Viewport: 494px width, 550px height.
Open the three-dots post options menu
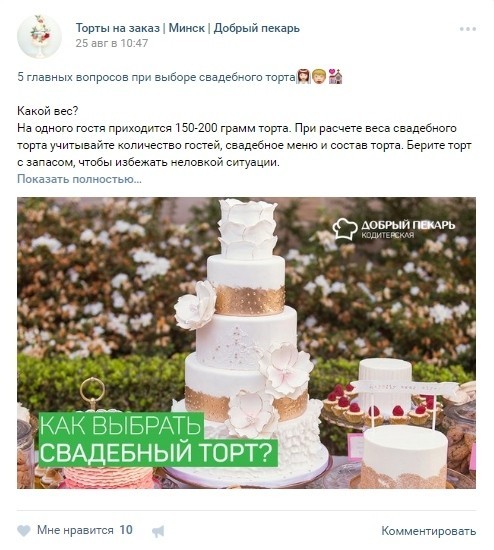(468, 29)
